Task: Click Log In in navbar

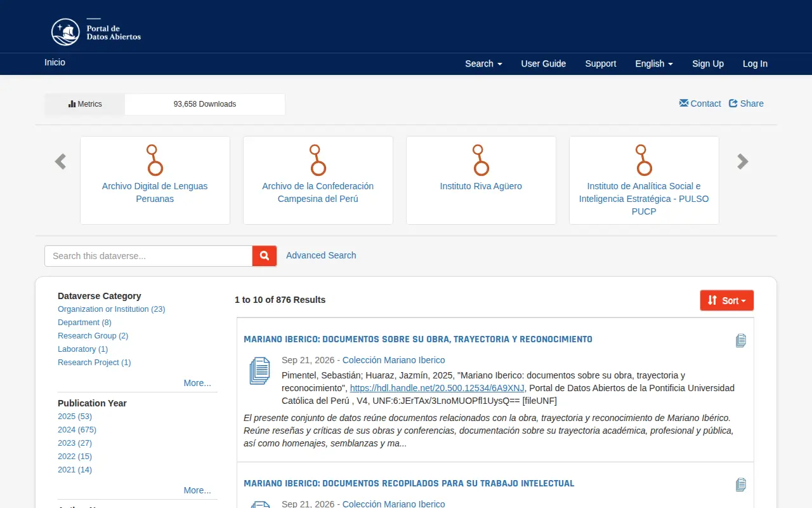Action: tap(755, 63)
